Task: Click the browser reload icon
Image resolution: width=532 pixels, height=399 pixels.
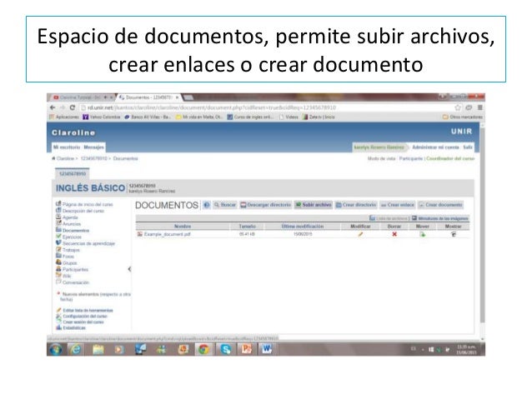Action: [x=73, y=107]
